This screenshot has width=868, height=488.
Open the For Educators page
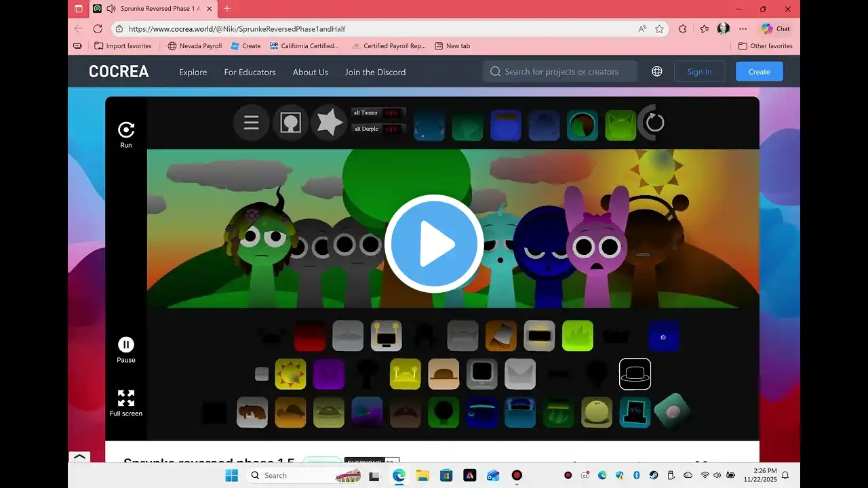point(250,72)
